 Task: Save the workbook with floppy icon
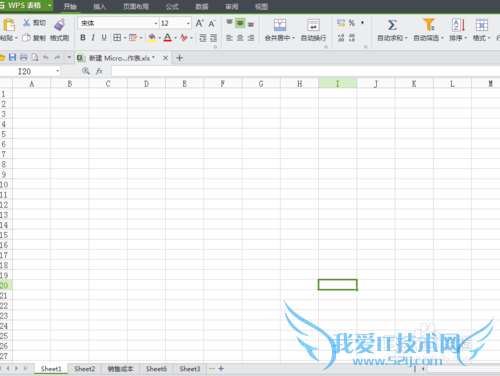pyautogui.click(x=12, y=57)
